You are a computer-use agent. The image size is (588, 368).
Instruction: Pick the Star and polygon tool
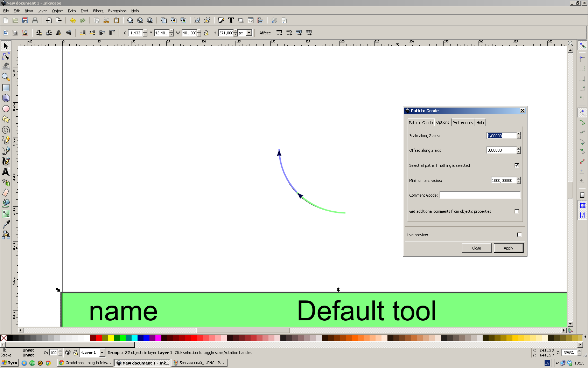click(x=6, y=119)
